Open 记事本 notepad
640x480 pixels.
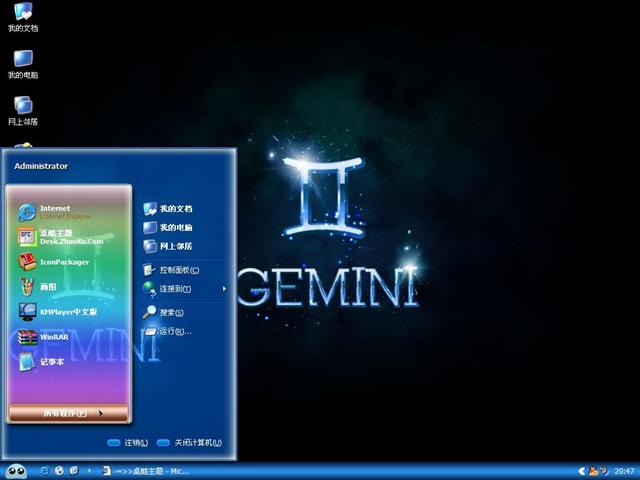pos(41,362)
